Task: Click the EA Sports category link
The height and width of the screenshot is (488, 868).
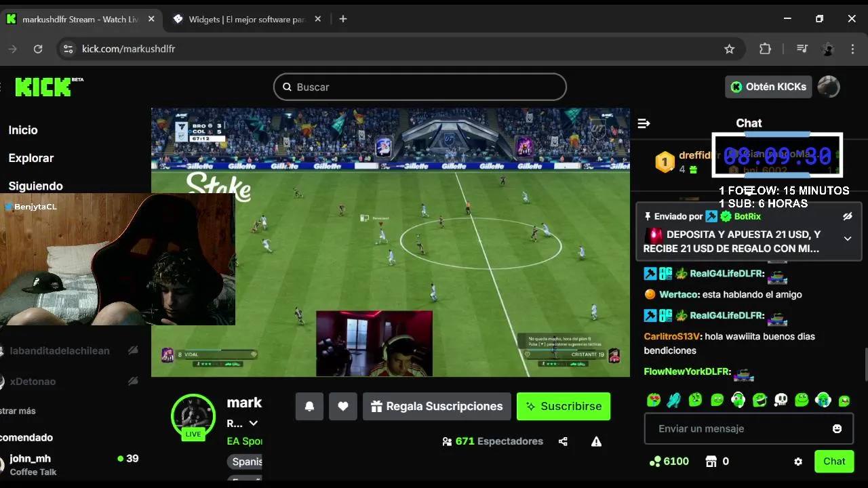Action: click(x=244, y=441)
